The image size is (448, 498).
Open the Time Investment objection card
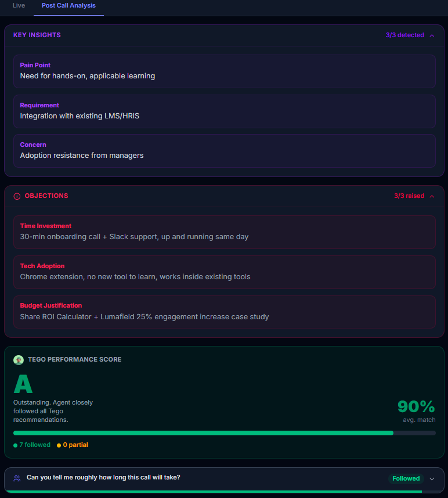click(224, 232)
